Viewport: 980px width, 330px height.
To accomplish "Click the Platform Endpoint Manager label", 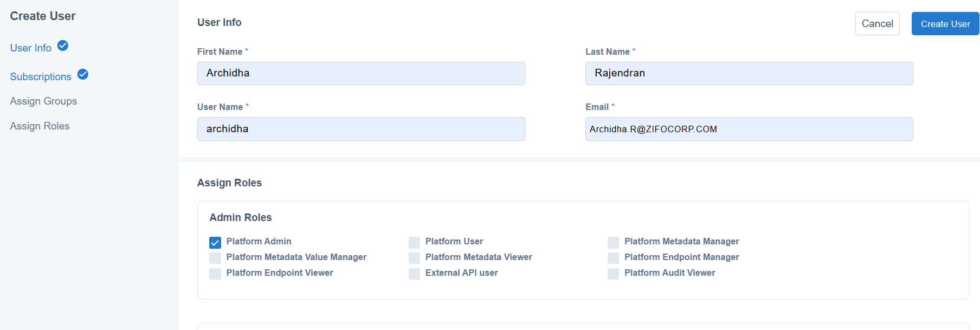I will point(682,257).
